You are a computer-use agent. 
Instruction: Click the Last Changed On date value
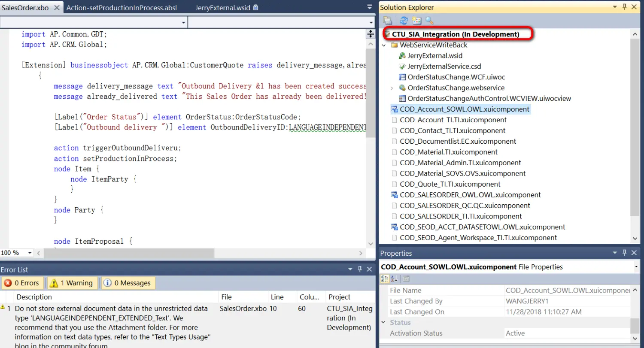click(544, 312)
